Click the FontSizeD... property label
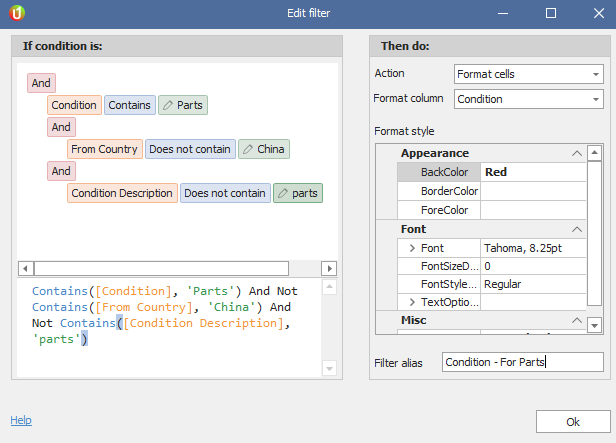Image resolution: width=616 pixels, height=443 pixels. (450, 266)
